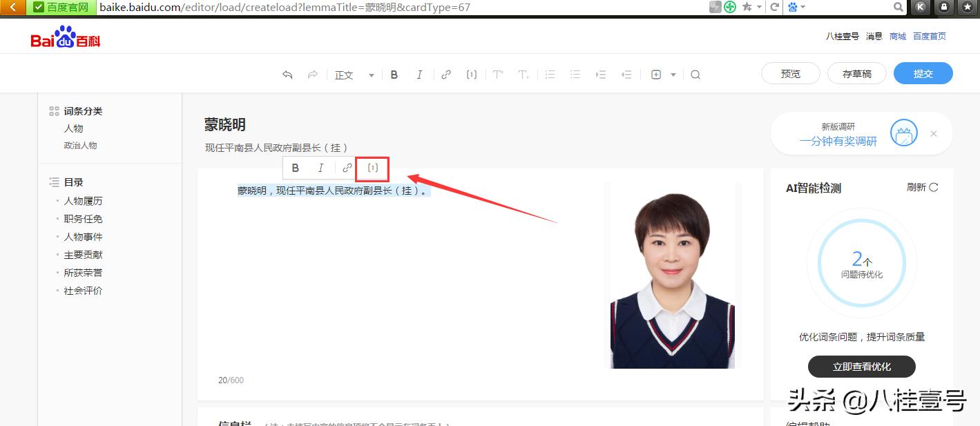Click the increase indent icon
Screen dimensions: 980x426
pos(600,74)
